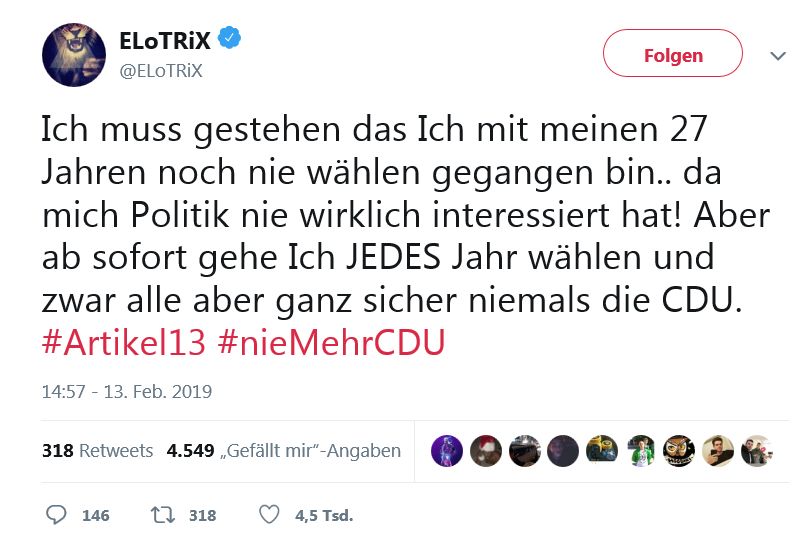The height and width of the screenshot is (537, 806).
Task: Click the reply speech bubble icon
Action: (x=56, y=515)
